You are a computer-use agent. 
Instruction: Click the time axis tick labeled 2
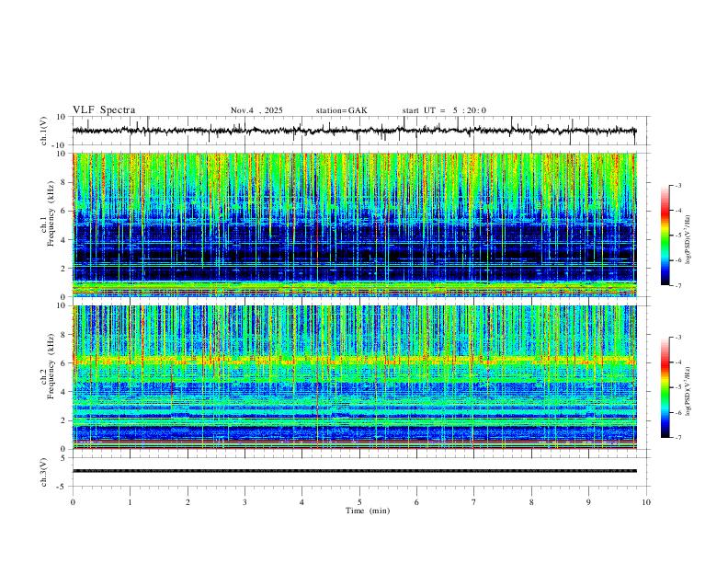point(188,502)
